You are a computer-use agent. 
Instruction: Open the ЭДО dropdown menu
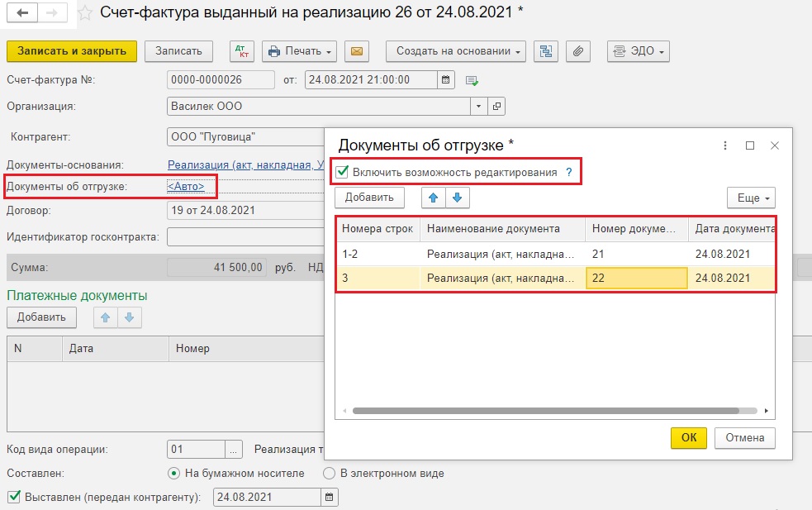tap(638, 51)
